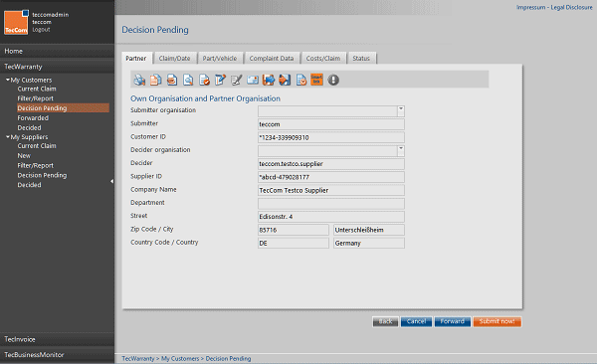Switch to the Status tab
597x364 pixels.
tap(361, 59)
